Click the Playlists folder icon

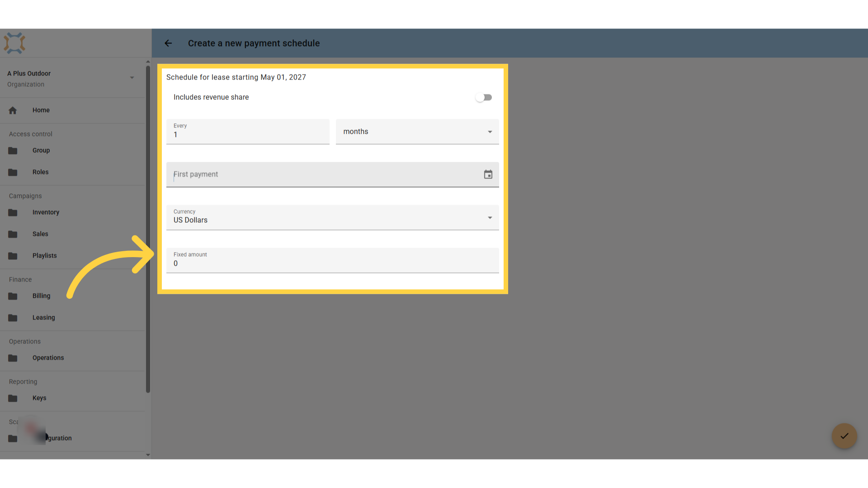click(13, 256)
